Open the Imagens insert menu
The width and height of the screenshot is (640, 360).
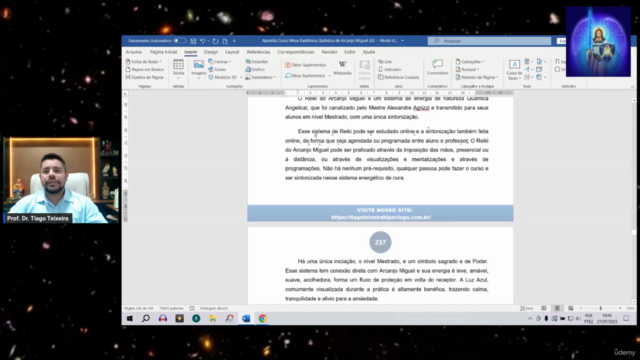[x=199, y=69]
